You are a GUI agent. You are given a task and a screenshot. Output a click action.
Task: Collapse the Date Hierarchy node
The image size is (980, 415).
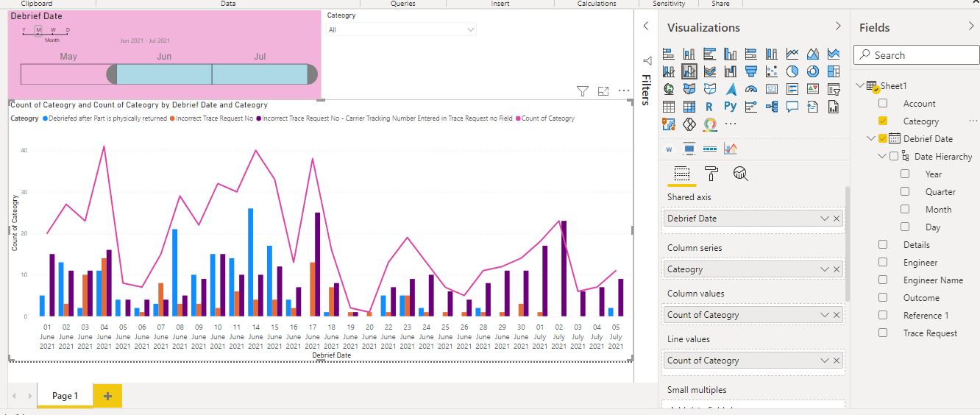(x=882, y=157)
